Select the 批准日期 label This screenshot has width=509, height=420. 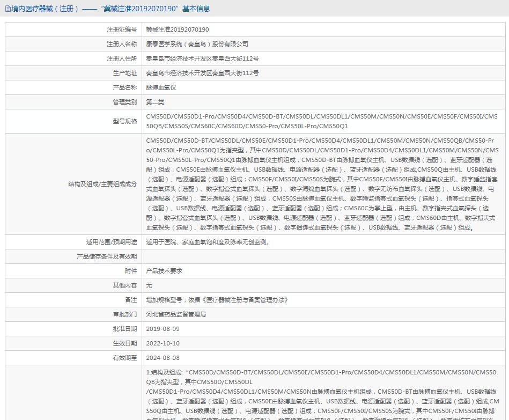coord(125,329)
